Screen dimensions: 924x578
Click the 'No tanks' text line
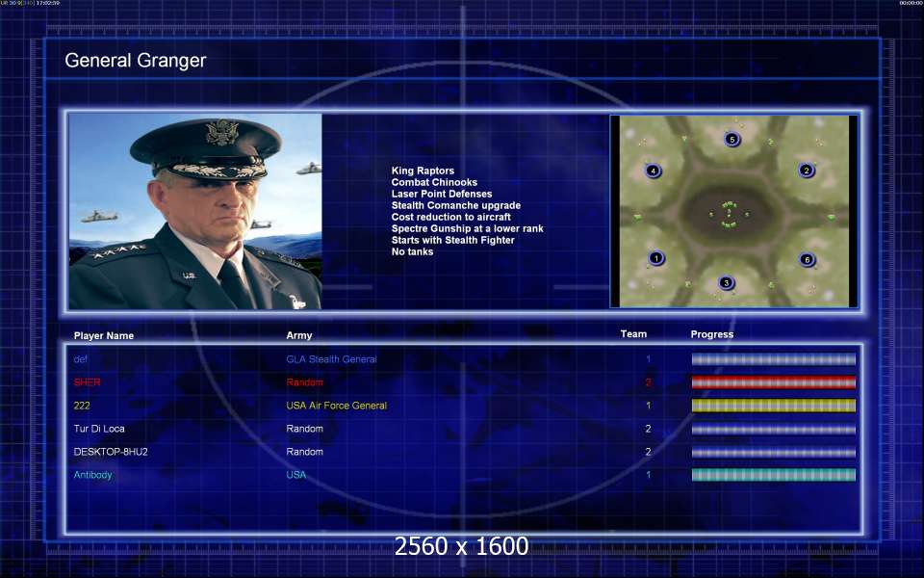[412, 251]
